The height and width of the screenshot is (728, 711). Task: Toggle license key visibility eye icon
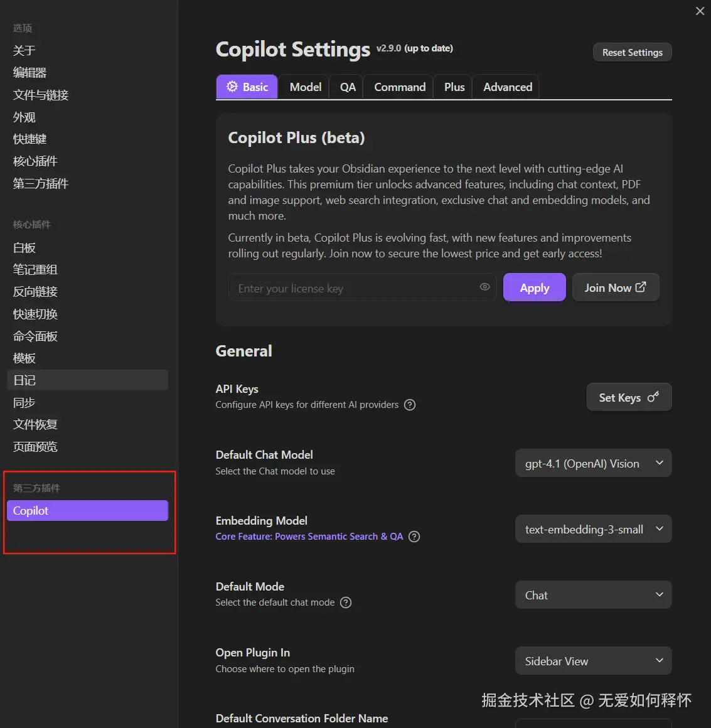point(484,287)
